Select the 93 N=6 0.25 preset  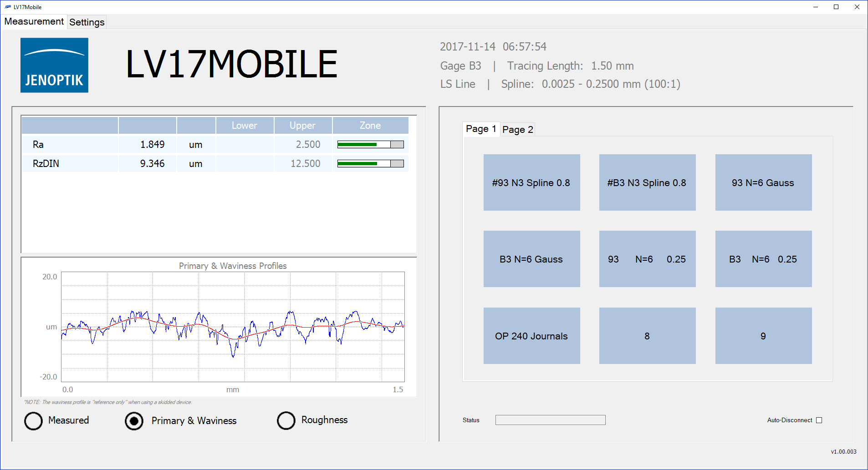[647, 259]
